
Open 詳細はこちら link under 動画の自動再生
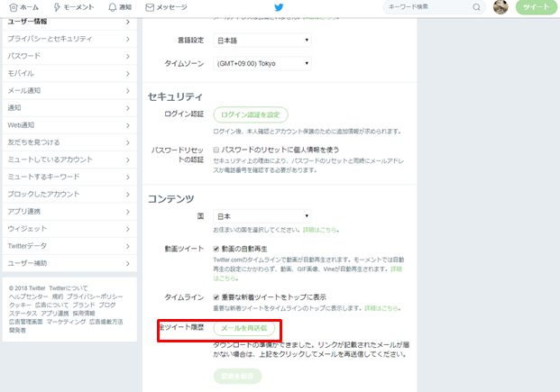coord(396,269)
